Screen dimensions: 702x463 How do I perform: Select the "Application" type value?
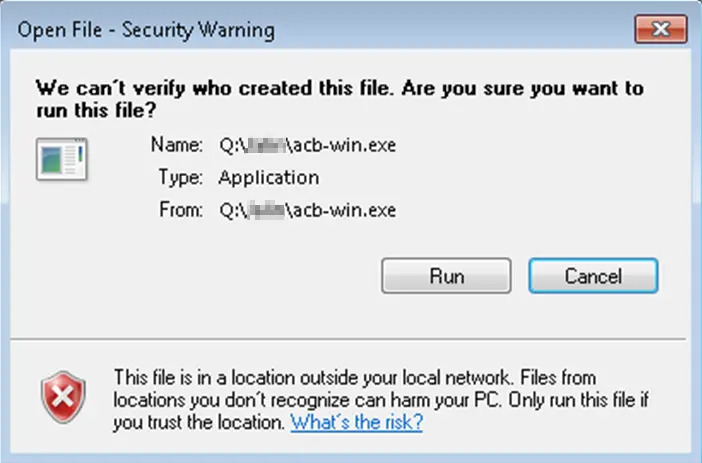pos(268,178)
